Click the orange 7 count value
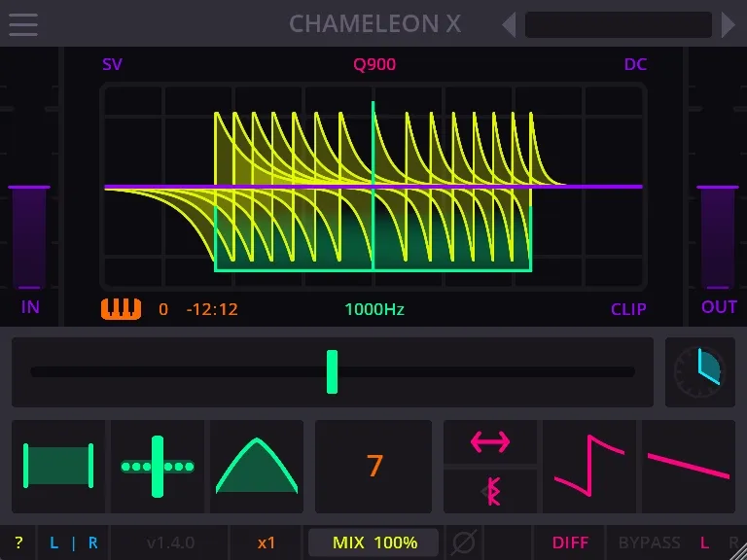 [374, 467]
